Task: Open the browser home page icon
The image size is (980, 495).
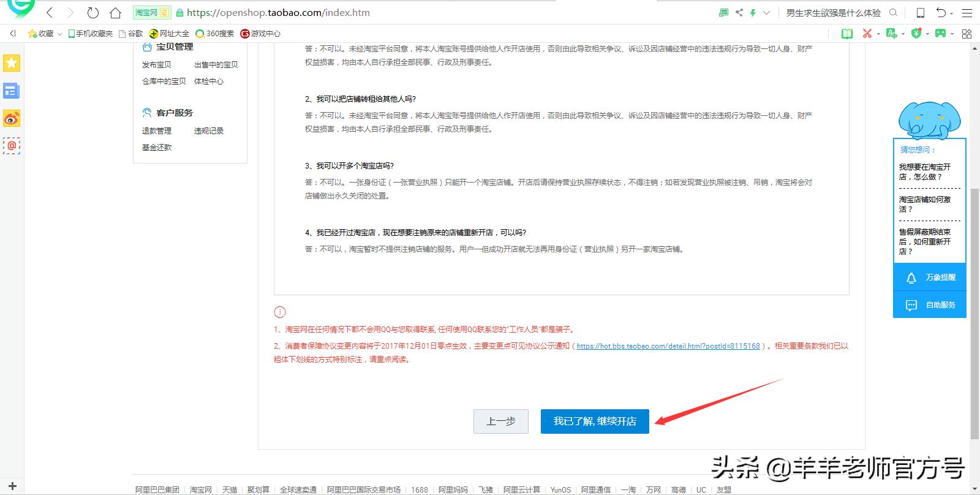Action: pos(115,12)
